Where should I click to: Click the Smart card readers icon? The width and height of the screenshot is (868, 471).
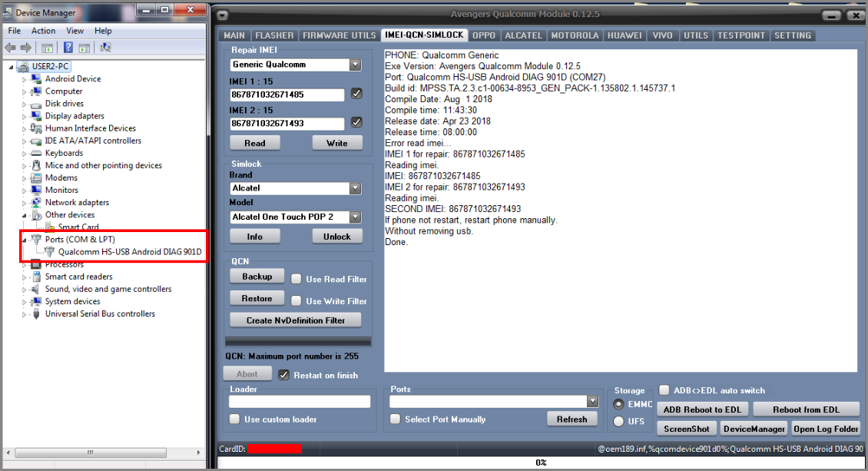[36, 276]
